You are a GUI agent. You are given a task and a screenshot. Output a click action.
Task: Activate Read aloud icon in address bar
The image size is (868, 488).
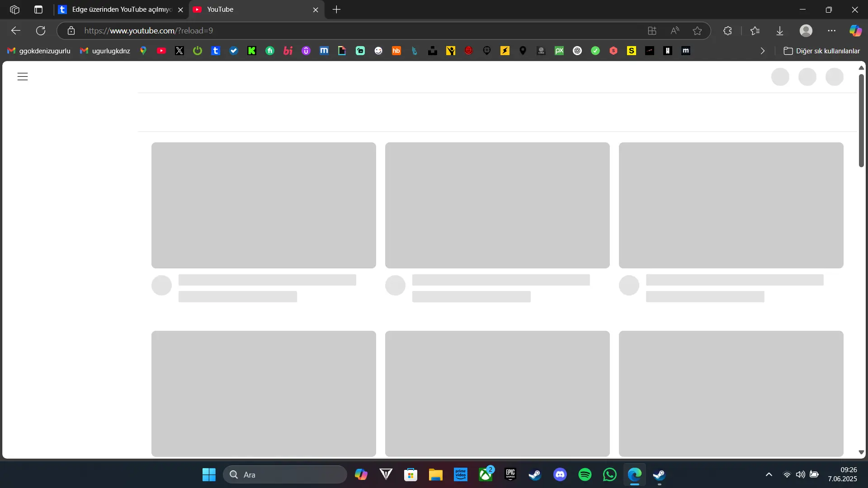675,31
